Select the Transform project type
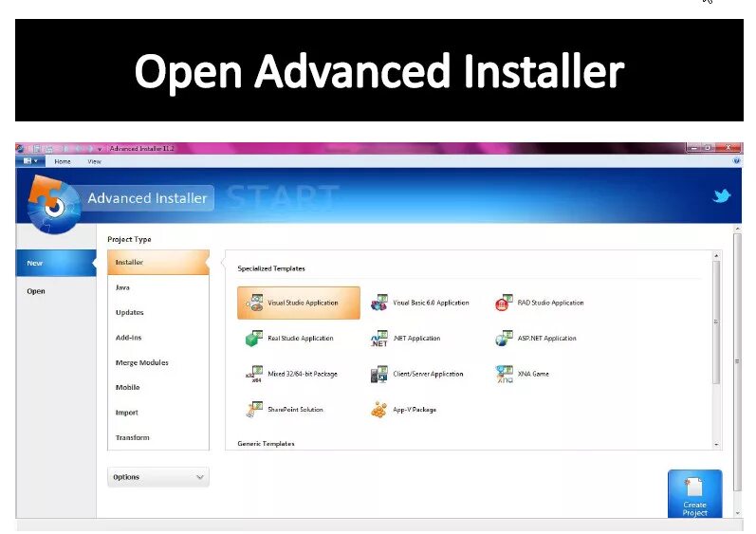The width and height of the screenshot is (756, 534). pos(158,437)
